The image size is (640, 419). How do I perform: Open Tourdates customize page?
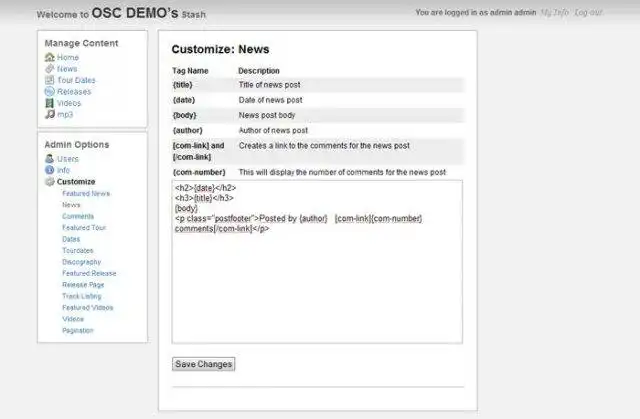[78, 251]
